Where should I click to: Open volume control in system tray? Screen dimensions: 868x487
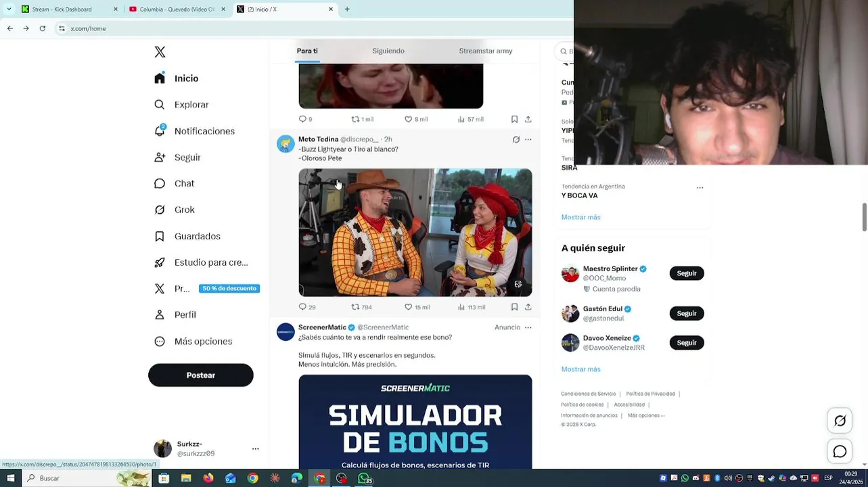(728, 478)
